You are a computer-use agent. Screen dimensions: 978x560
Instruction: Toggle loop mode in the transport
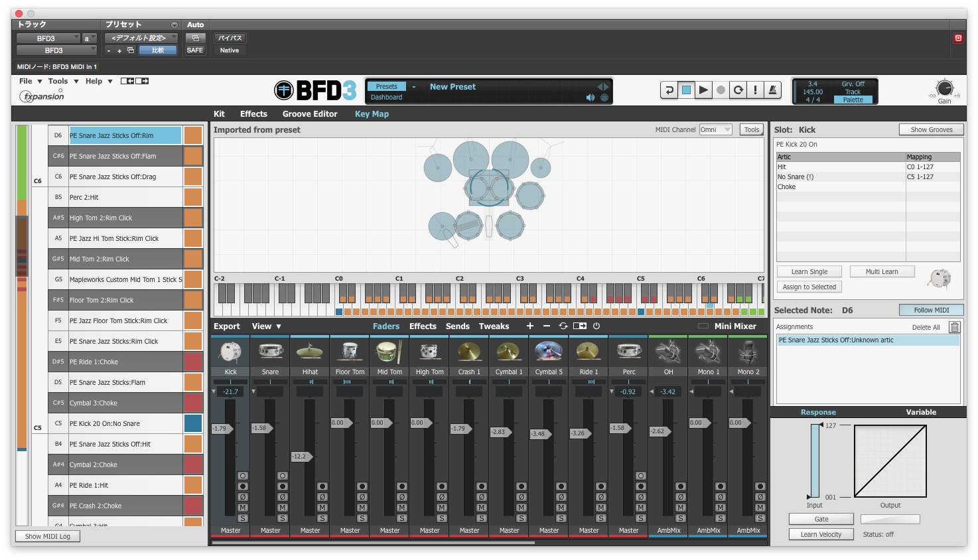click(738, 90)
